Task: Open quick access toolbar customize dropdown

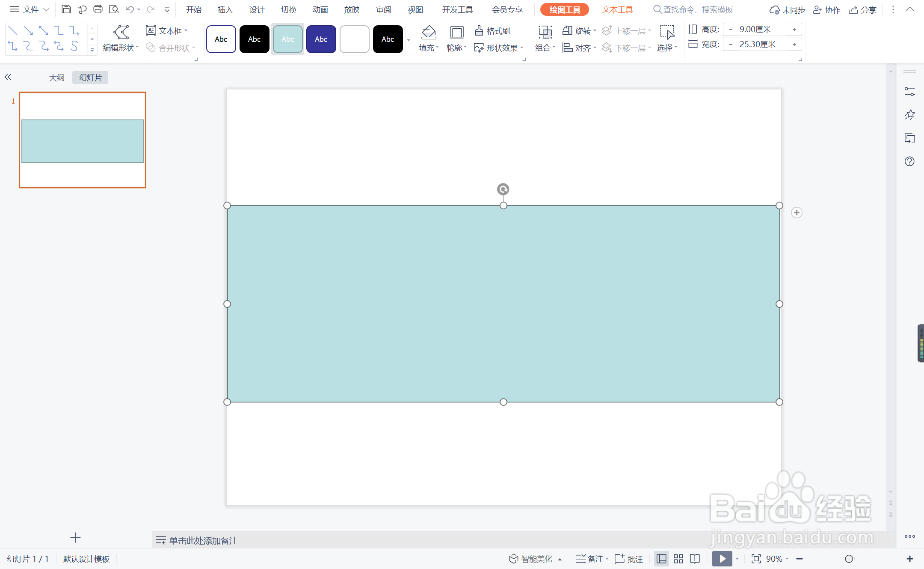Action: tap(167, 9)
